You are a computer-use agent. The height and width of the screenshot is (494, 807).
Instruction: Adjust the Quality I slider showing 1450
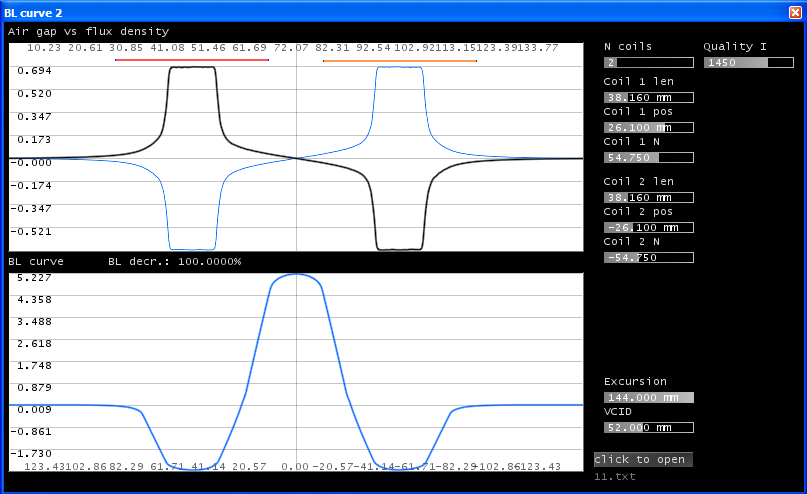[x=748, y=63]
